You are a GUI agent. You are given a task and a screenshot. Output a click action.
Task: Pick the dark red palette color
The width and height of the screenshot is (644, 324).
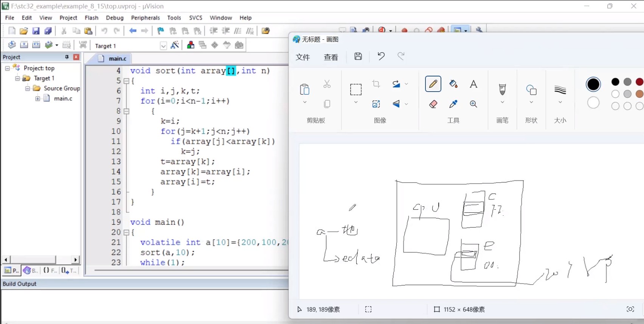639,82
